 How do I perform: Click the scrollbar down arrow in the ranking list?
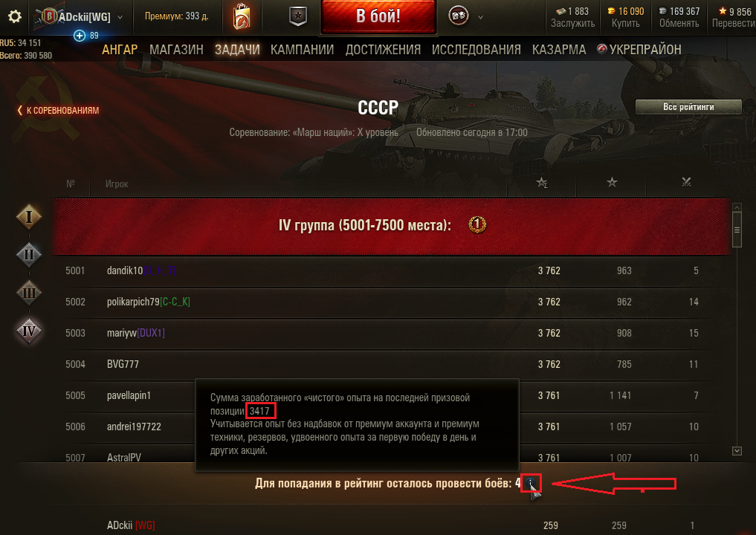point(737,451)
